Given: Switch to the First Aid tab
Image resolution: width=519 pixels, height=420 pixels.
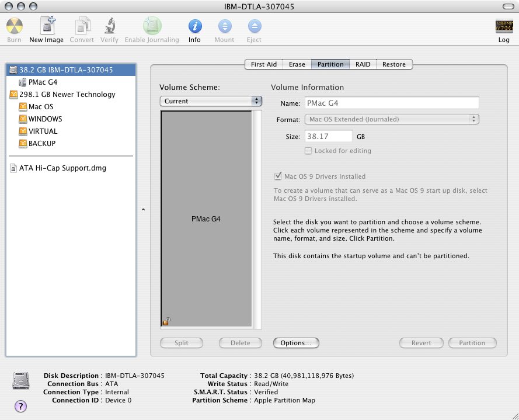Looking at the screenshot, I should (263, 64).
